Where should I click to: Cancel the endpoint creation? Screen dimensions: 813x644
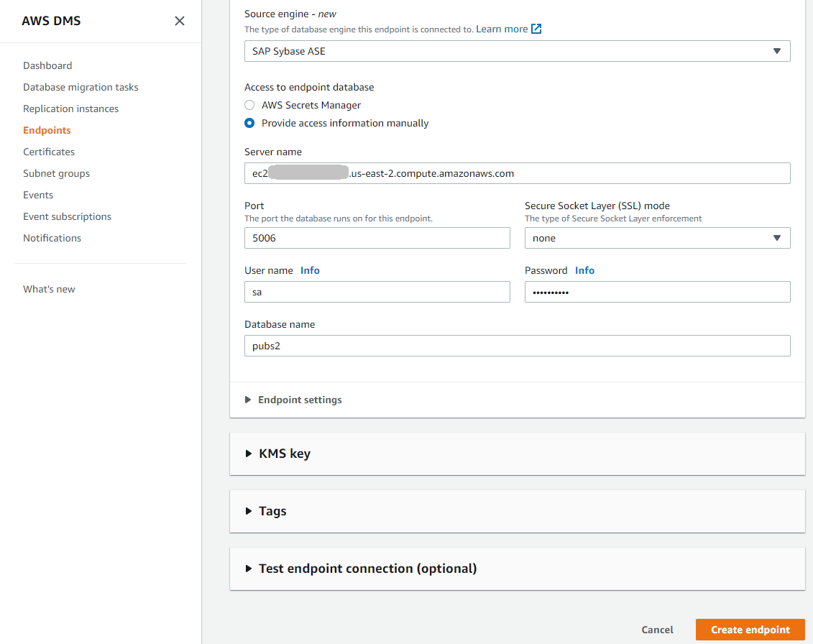(x=657, y=630)
